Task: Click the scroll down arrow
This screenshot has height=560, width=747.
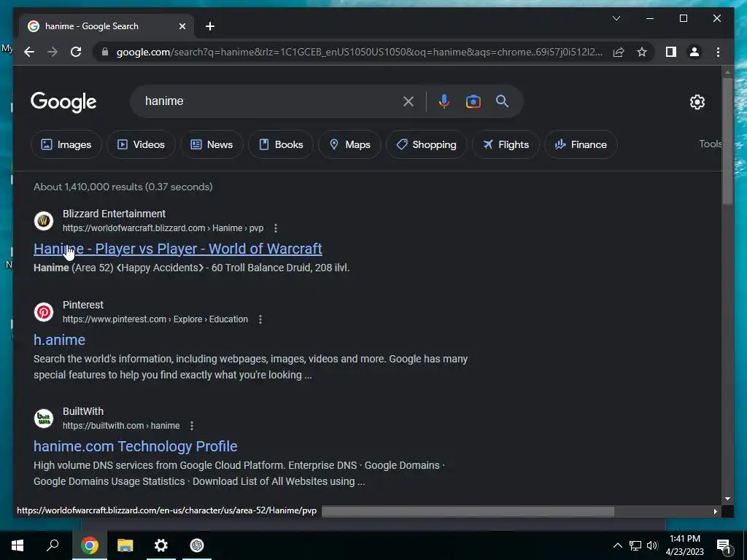Action: [x=727, y=499]
